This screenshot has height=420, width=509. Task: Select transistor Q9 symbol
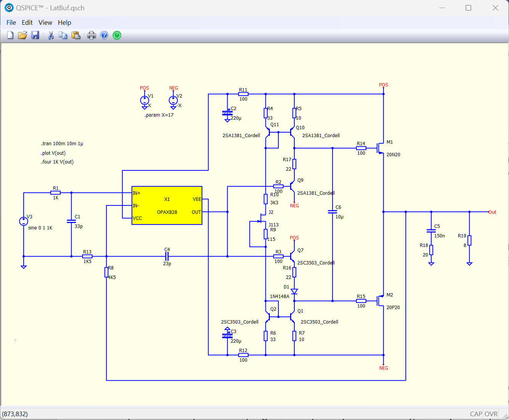(x=292, y=186)
